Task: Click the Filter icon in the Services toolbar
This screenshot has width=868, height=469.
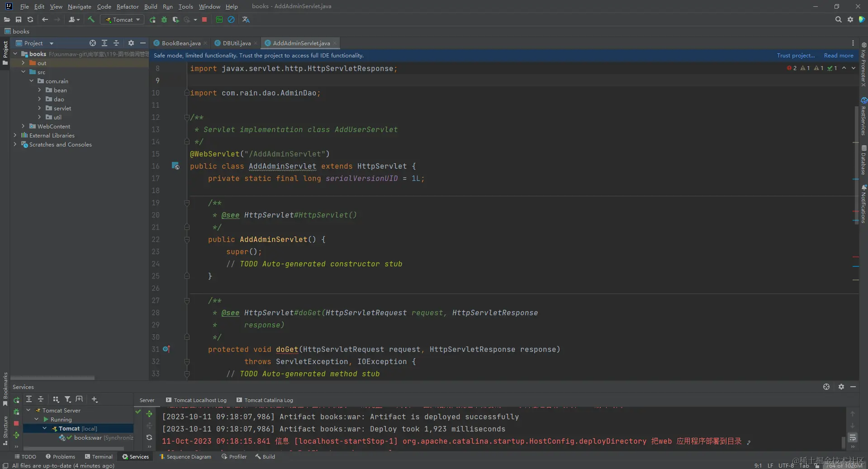Action: point(67,399)
